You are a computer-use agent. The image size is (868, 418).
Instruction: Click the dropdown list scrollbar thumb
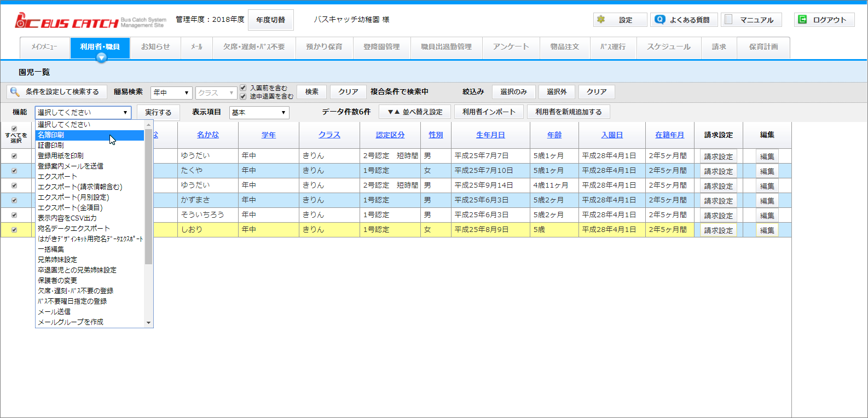click(148, 197)
